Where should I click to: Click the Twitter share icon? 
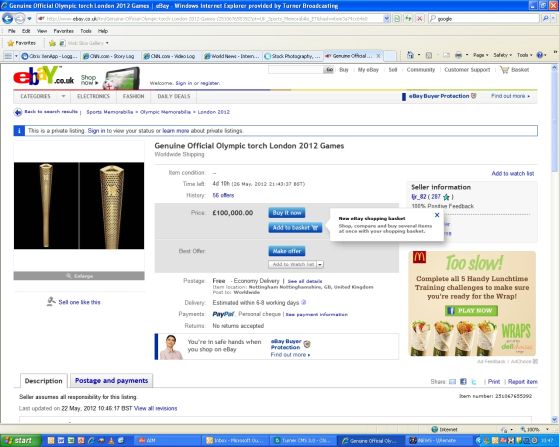point(474,382)
